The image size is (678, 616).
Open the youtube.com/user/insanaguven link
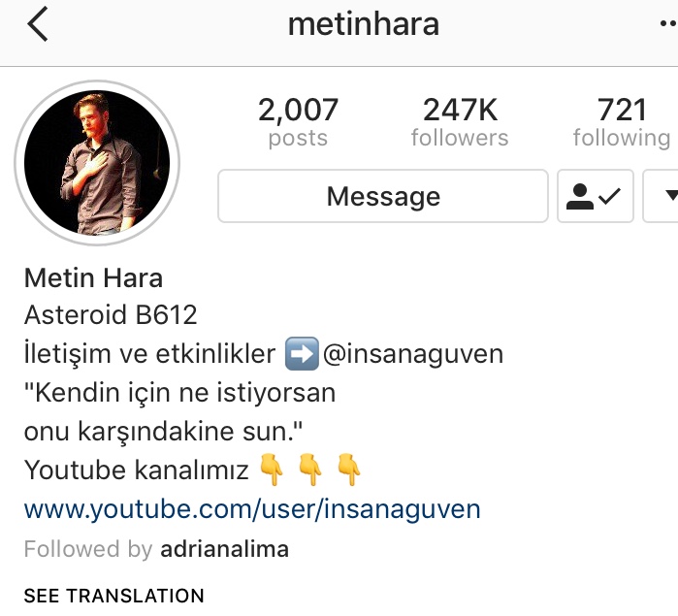[x=252, y=509]
